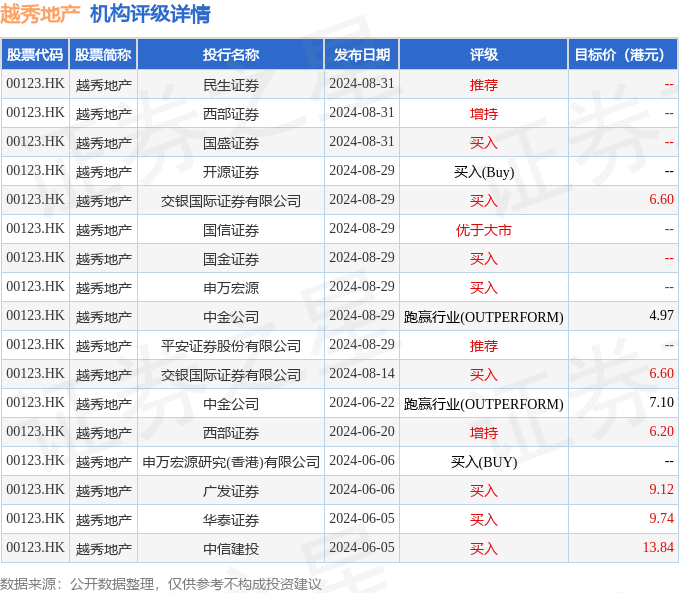Click 跑赢行业(OUTPERFORM) dated 2024-06-22
This screenshot has width=679, height=593.
coord(484,404)
